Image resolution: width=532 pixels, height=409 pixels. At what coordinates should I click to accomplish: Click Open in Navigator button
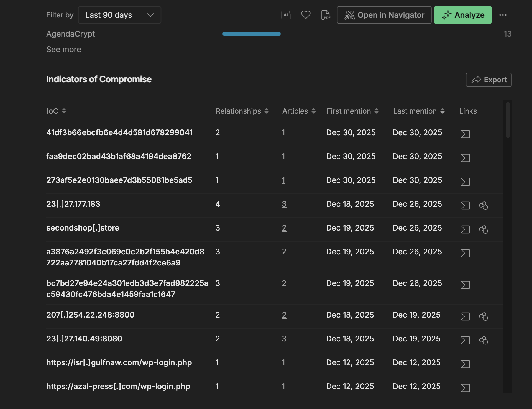tap(384, 15)
